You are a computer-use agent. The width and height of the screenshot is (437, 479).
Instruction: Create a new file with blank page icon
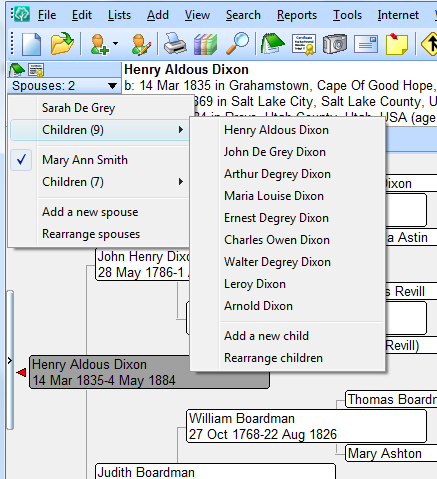click(x=31, y=44)
